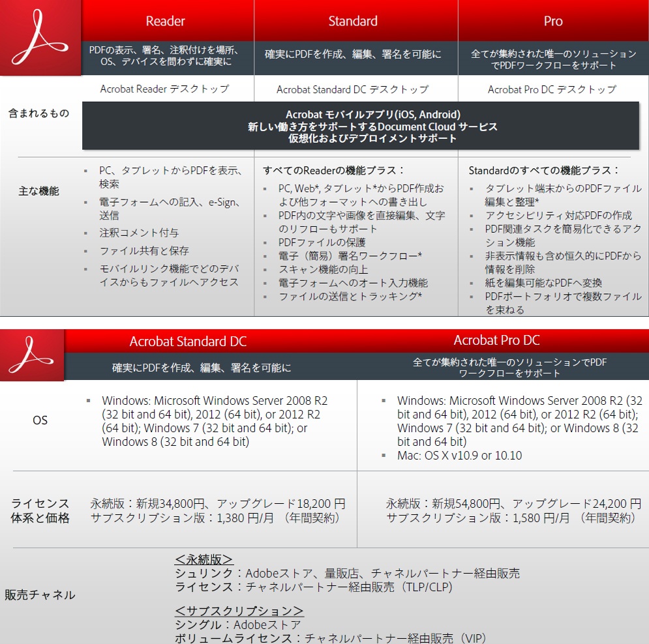This screenshot has height=644, width=649.
Task: Select the "含まれるもの" row label
Action: coord(39,113)
